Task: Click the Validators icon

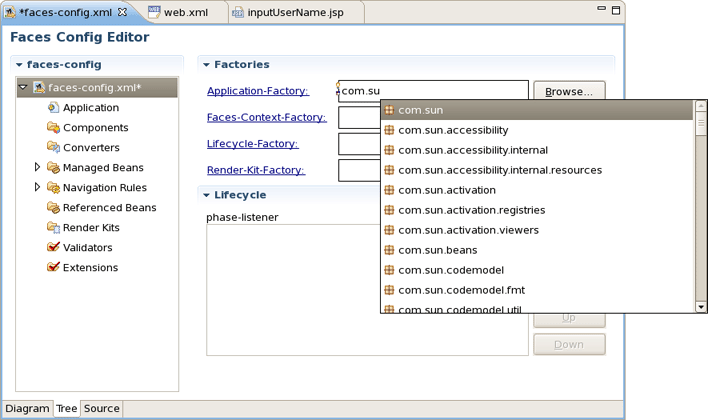Action: pyautogui.click(x=53, y=248)
